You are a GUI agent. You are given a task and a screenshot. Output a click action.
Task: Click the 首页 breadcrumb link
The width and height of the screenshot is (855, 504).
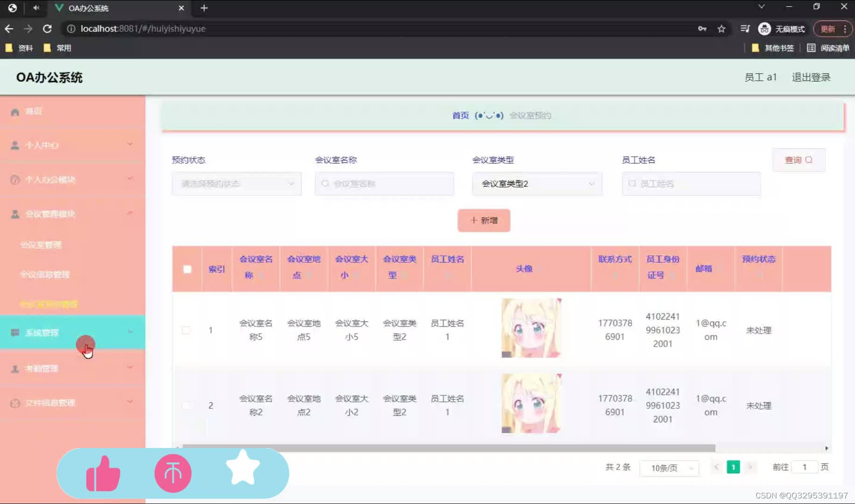coord(460,115)
